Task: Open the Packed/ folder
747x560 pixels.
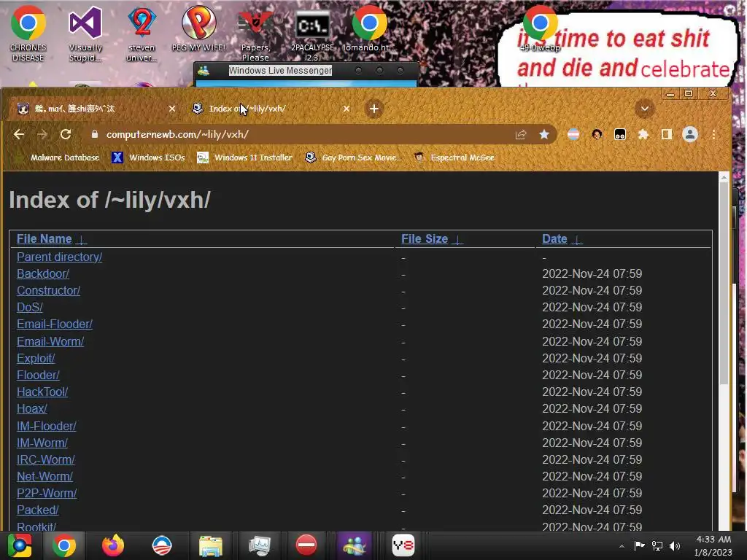Action: point(38,510)
